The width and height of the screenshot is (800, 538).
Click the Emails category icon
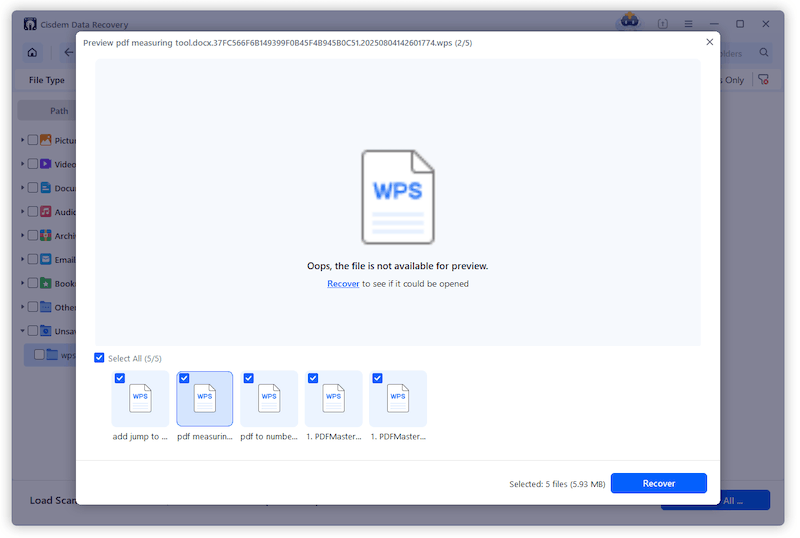point(45,259)
